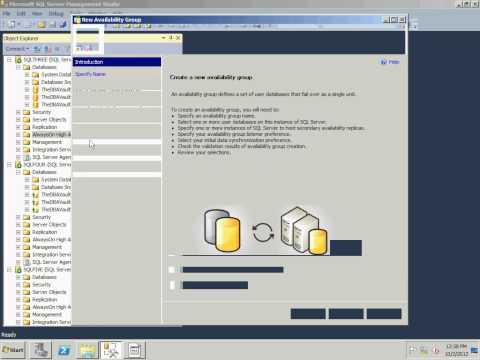Click the SQLTHREE server icon
The height and width of the screenshot is (360, 480).
click(x=18, y=60)
